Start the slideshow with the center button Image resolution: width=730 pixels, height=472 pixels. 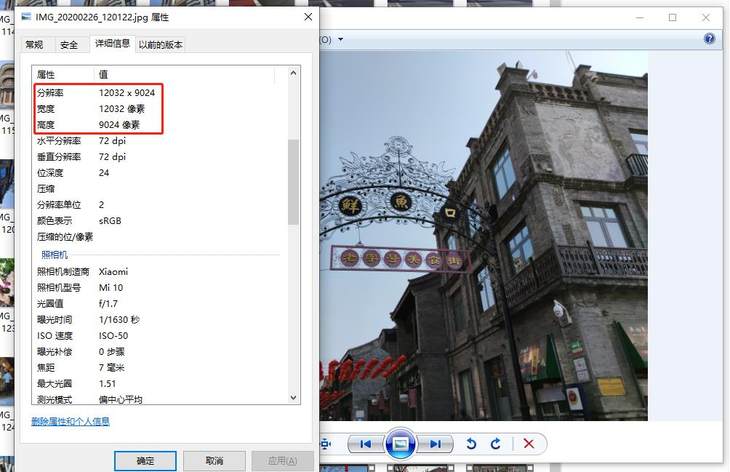(400, 444)
